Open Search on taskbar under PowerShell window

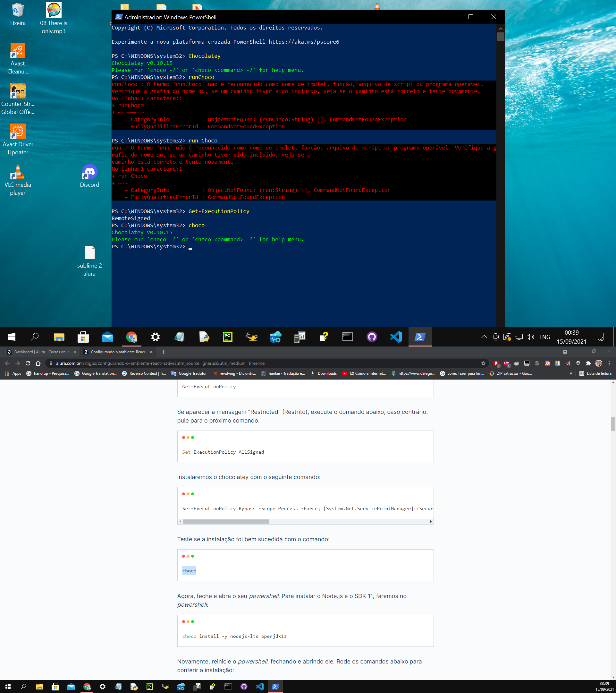pyautogui.click(x=35, y=337)
